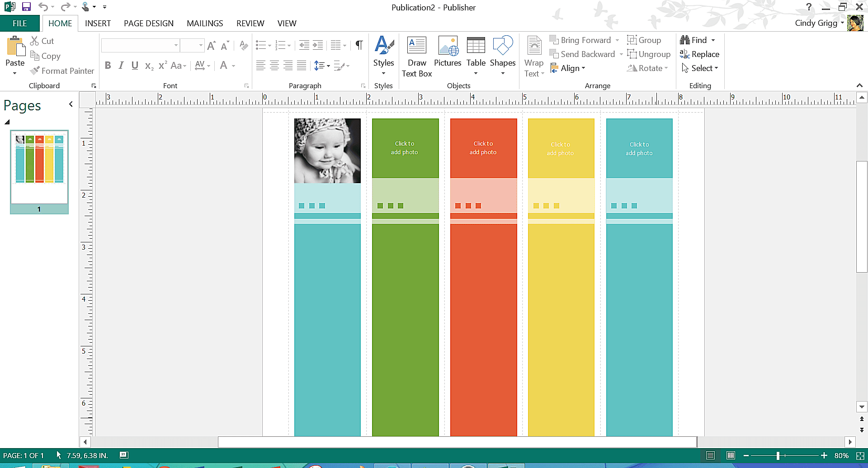Click the Find button
Image resolution: width=868 pixels, height=468 pixels.
693,40
